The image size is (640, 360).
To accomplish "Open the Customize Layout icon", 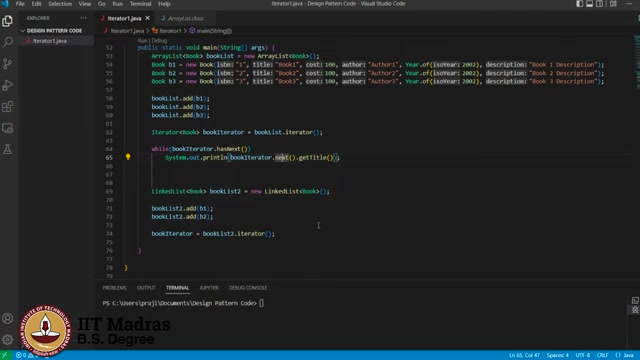I will coord(613,4).
